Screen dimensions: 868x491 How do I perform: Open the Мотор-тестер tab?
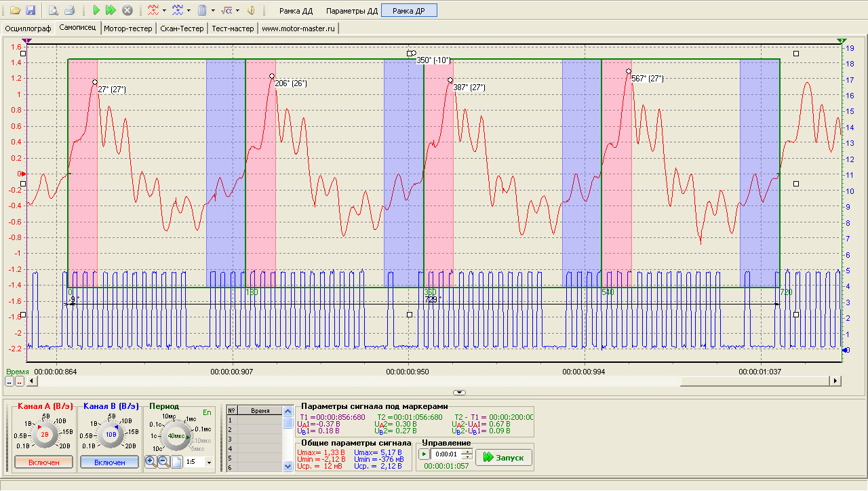click(127, 28)
